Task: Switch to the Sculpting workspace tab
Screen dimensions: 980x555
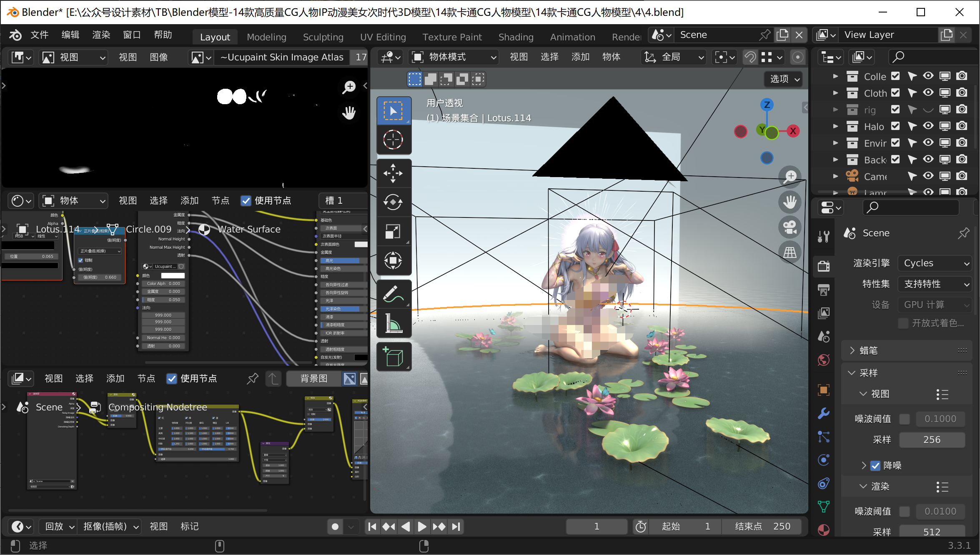Action: (323, 37)
